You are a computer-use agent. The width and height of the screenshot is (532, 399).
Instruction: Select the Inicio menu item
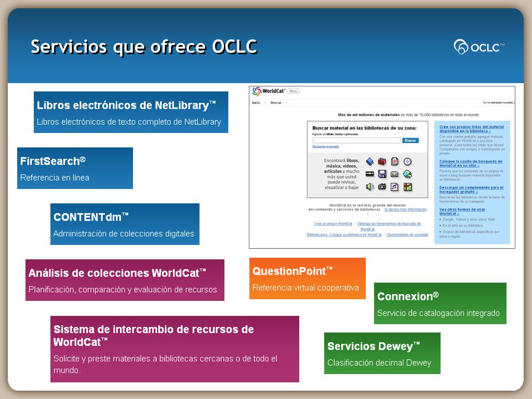pos(256,103)
